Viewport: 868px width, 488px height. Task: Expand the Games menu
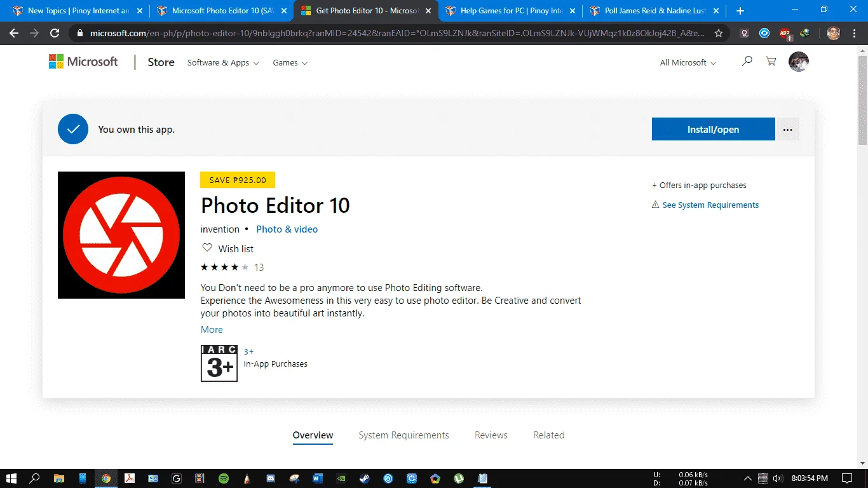290,62
